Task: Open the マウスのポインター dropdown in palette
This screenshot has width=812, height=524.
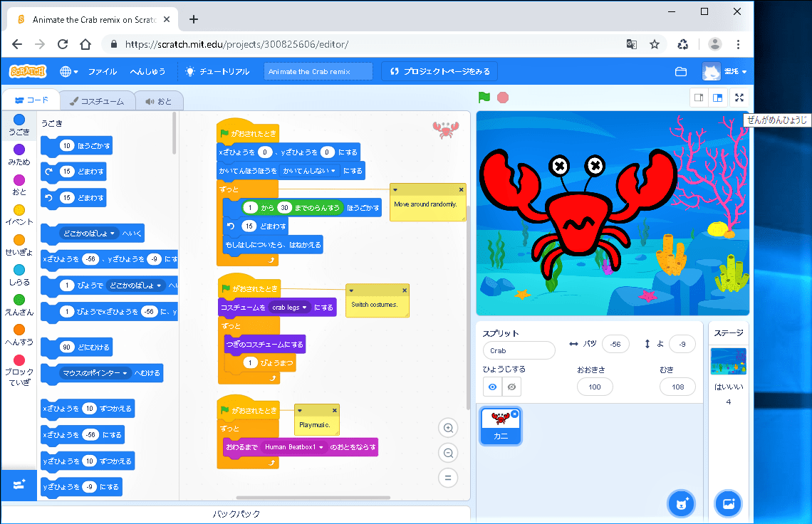Action: pyautogui.click(x=95, y=373)
